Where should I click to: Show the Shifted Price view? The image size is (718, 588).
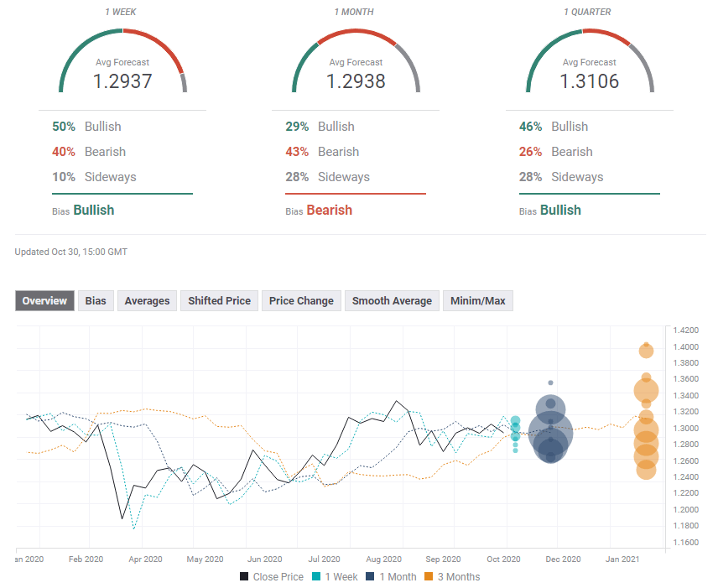point(219,301)
